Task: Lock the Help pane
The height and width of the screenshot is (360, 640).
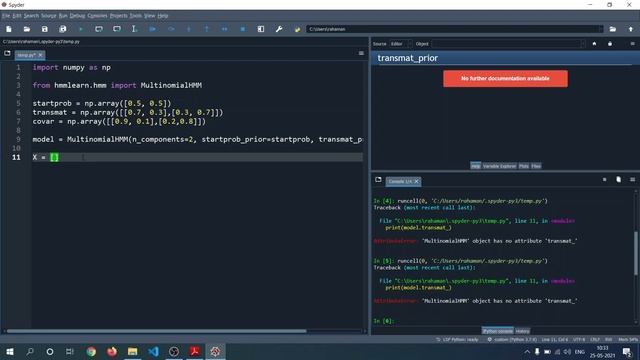Action: (x=610, y=44)
